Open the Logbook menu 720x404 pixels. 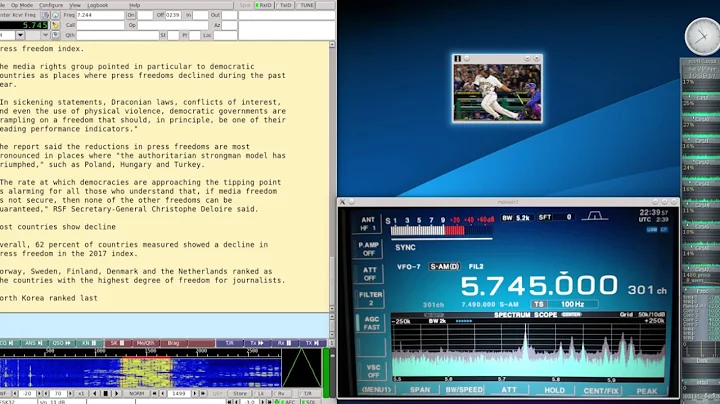(97, 5)
